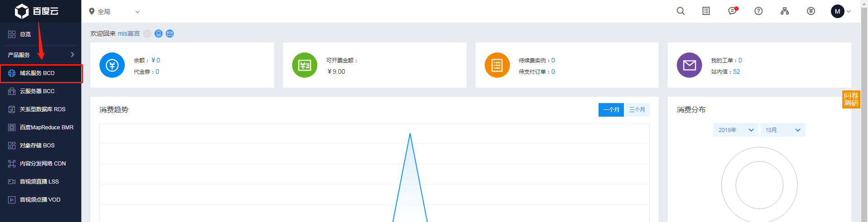Click the ¥9.00 可开票金额 value
This screenshot has height=222, width=868.
coord(336,71)
